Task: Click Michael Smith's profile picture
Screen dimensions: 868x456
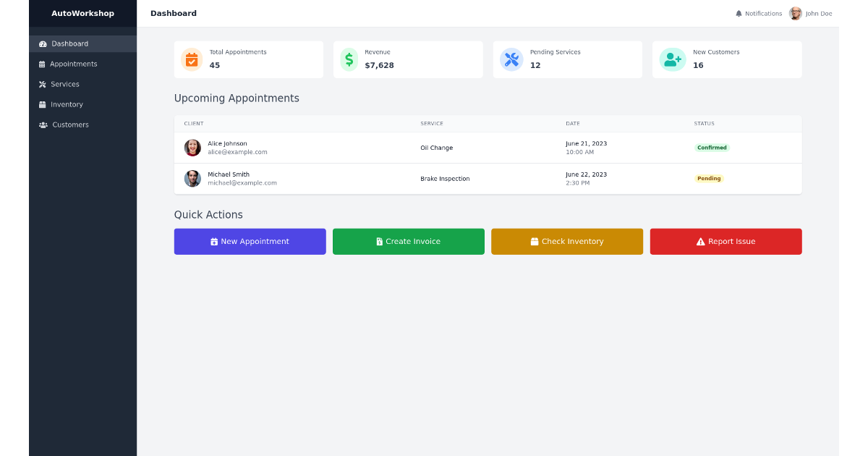Action: click(192, 178)
